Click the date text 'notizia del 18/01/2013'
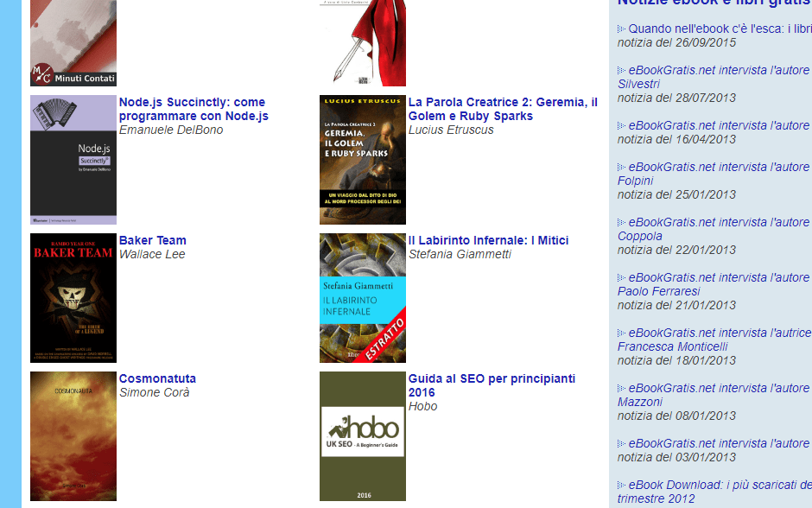812x508 pixels. coord(676,360)
